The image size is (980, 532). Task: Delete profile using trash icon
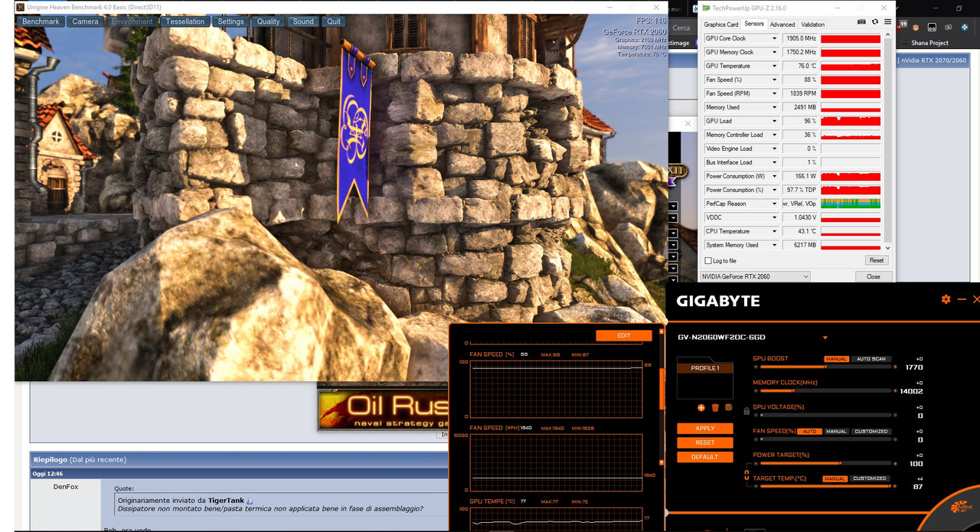click(715, 407)
